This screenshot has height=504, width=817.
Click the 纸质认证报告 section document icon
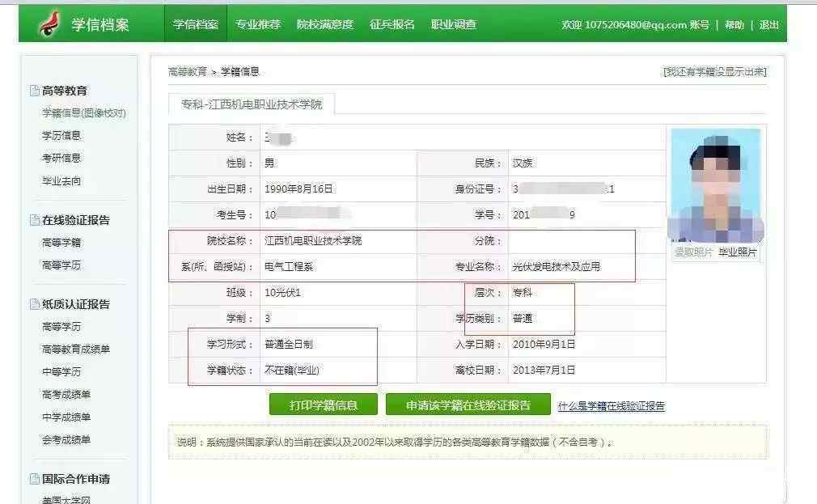tap(35, 304)
